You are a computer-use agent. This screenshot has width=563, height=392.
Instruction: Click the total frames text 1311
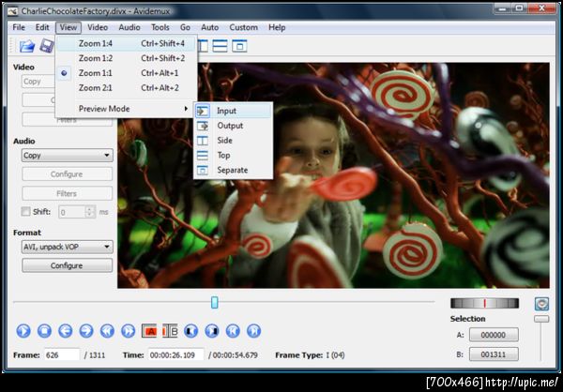[97, 355]
